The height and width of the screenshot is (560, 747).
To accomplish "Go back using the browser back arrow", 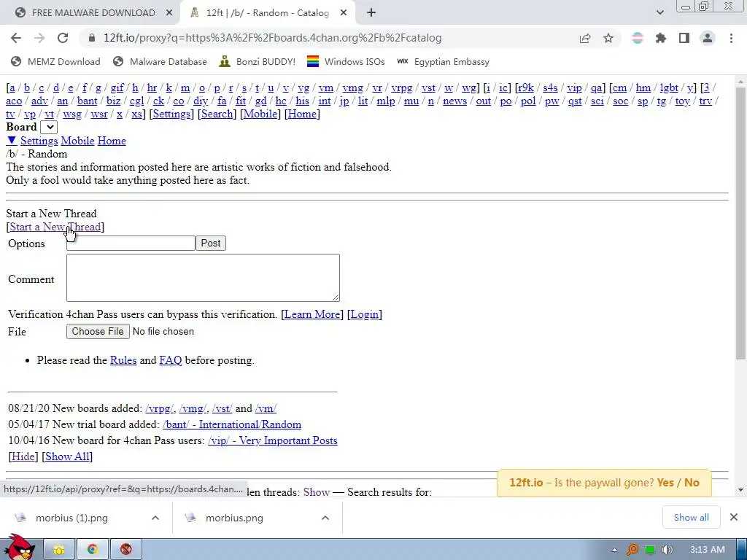I will 16,38.
